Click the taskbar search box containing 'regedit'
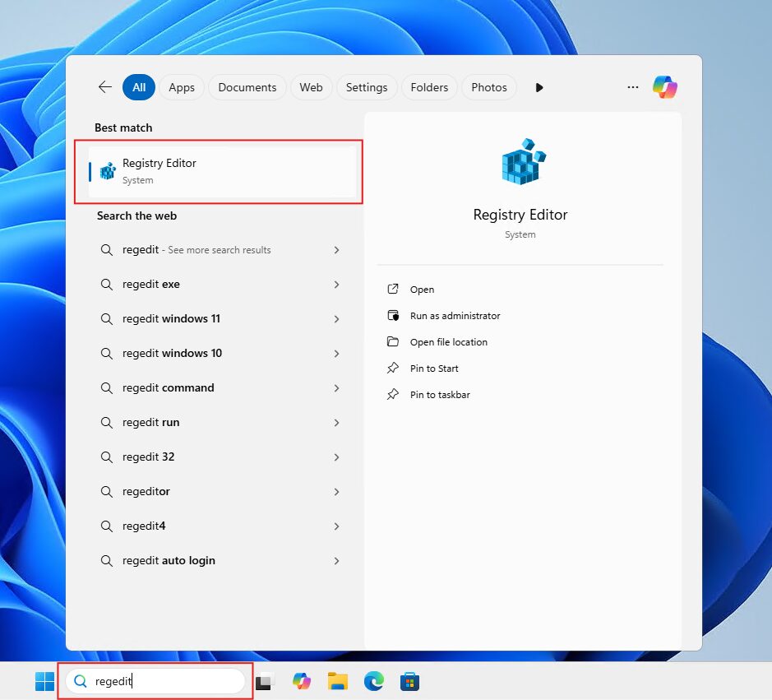The height and width of the screenshot is (700, 772). tap(155, 681)
